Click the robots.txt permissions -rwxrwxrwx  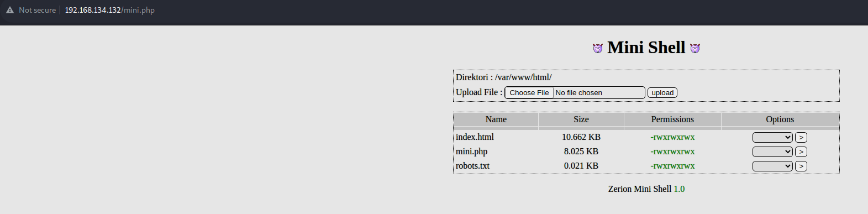(672, 166)
